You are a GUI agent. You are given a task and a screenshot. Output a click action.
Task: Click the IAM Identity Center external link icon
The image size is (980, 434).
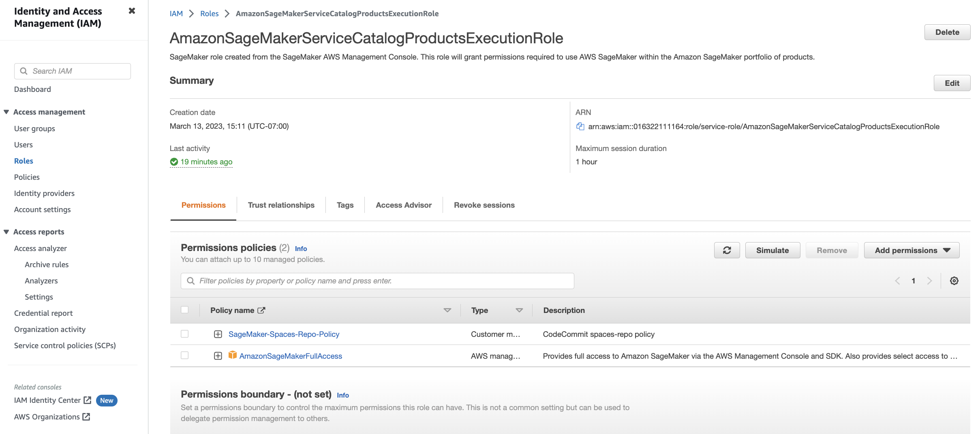point(87,400)
